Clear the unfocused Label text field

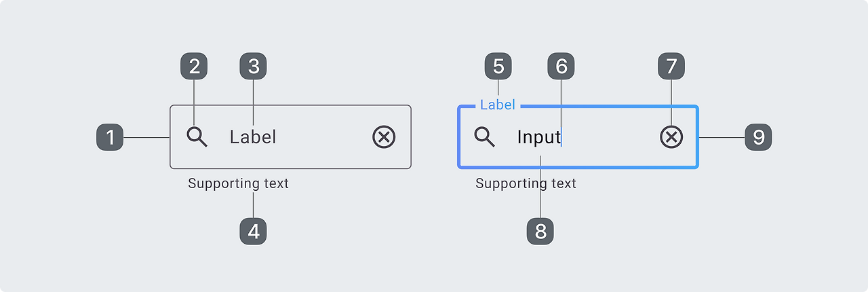click(x=384, y=137)
